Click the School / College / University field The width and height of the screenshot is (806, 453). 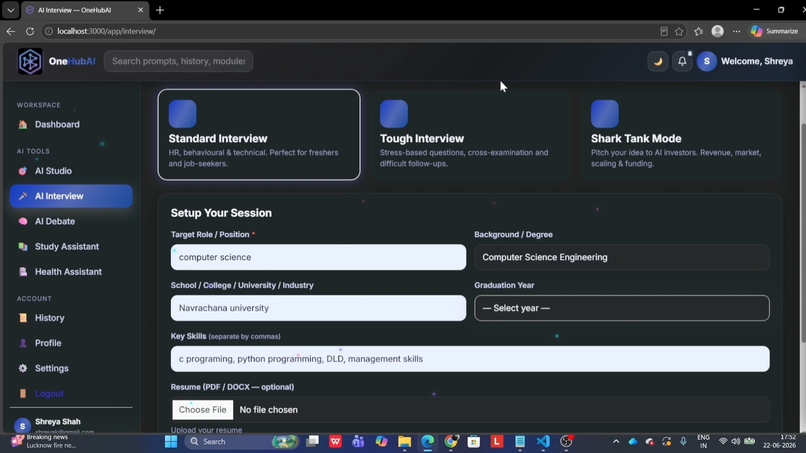(x=318, y=308)
